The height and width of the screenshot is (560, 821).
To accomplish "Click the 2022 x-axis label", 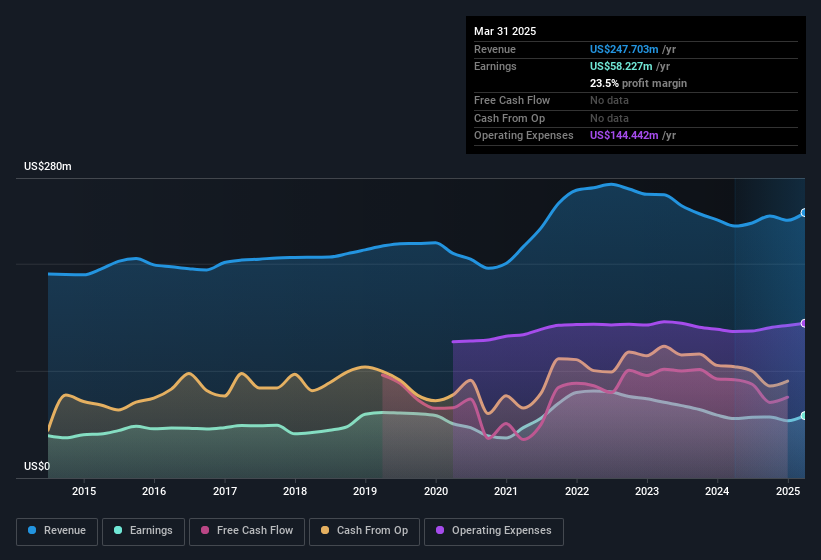I will [x=576, y=491].
